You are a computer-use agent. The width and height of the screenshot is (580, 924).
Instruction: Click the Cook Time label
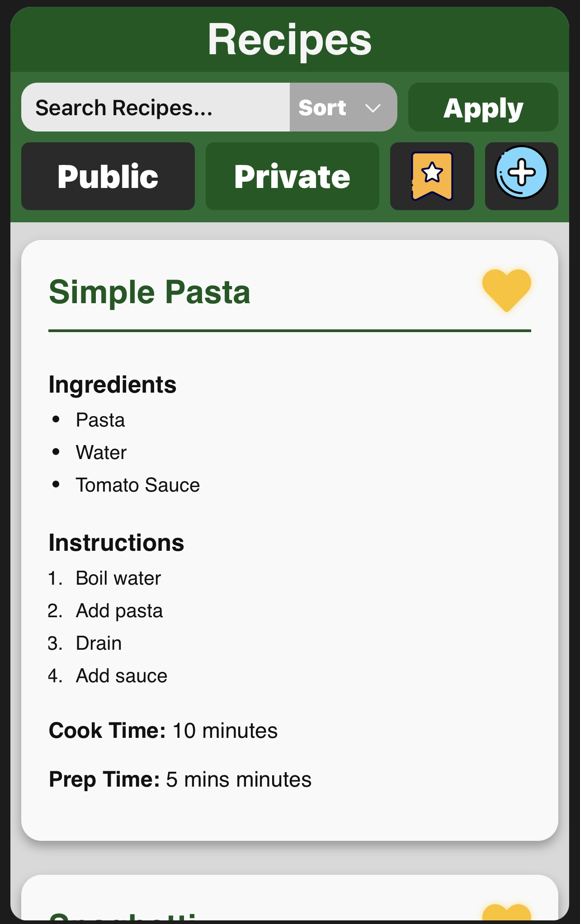(107, 731)
